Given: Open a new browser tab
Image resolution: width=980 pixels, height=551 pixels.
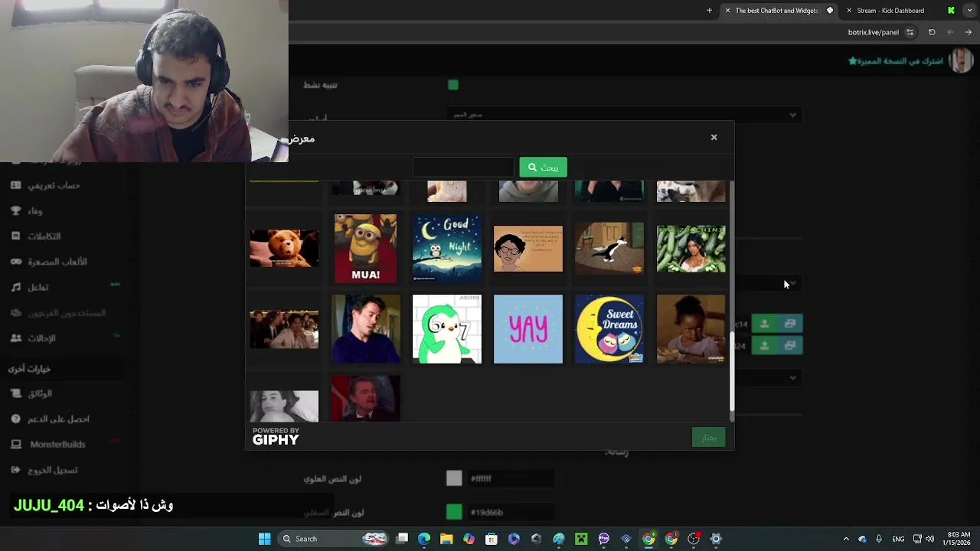Looking at the screenshot, I should 709,11.
